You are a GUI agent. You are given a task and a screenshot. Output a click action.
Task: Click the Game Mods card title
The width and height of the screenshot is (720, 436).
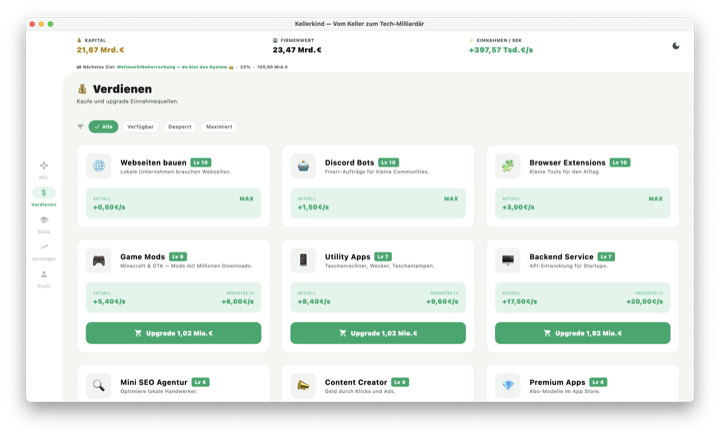142,257
